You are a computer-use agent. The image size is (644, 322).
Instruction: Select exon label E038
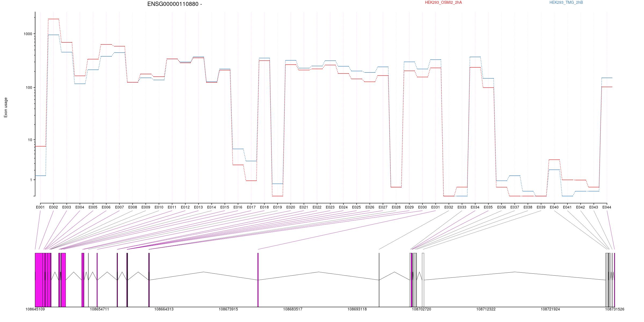coord(528,207)
